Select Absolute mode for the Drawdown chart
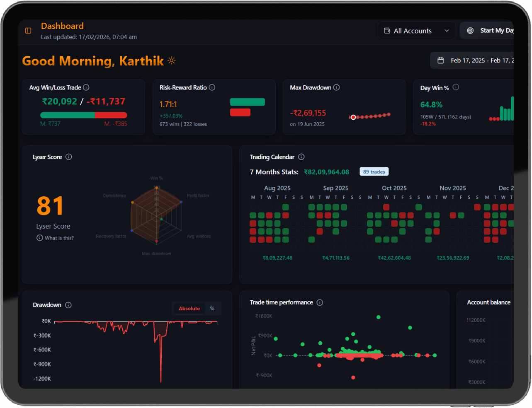 (x=189, y=308)
